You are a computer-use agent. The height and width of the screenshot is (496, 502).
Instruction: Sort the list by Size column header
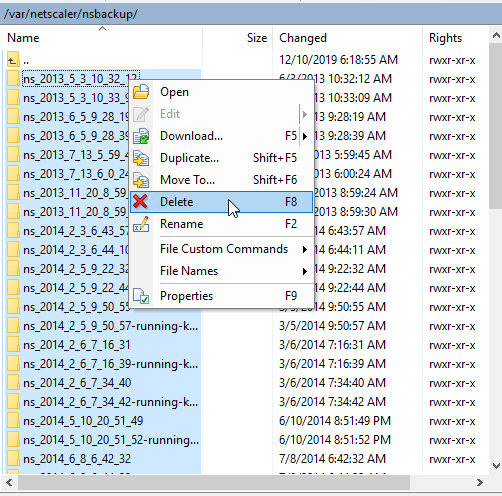point(237,38)
